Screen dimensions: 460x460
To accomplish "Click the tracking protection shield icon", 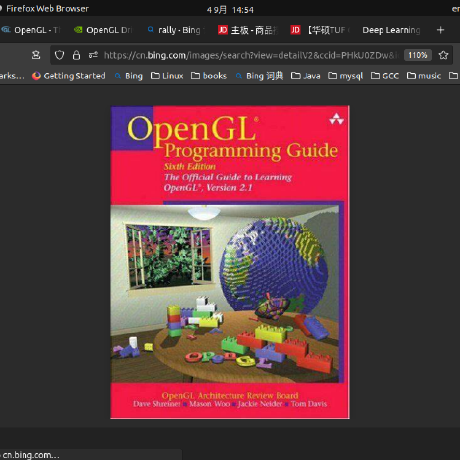I will [x=59, y=55].
